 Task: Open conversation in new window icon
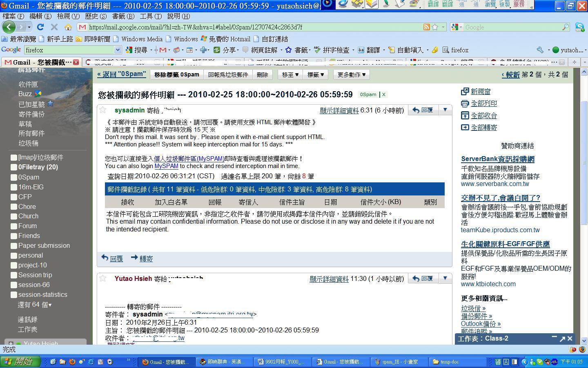click(465, 92)
